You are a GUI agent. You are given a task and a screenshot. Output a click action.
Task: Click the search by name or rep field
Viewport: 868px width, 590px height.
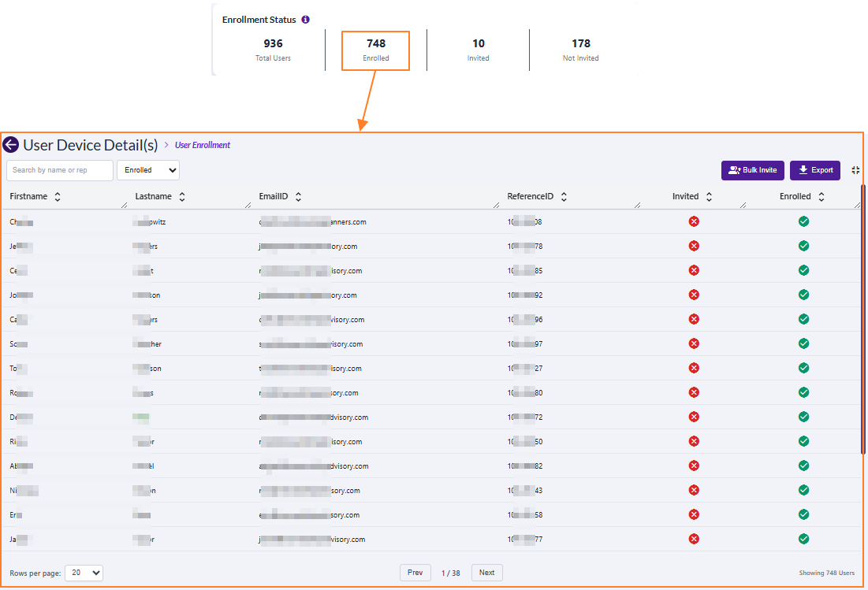[x=59, y=170]
